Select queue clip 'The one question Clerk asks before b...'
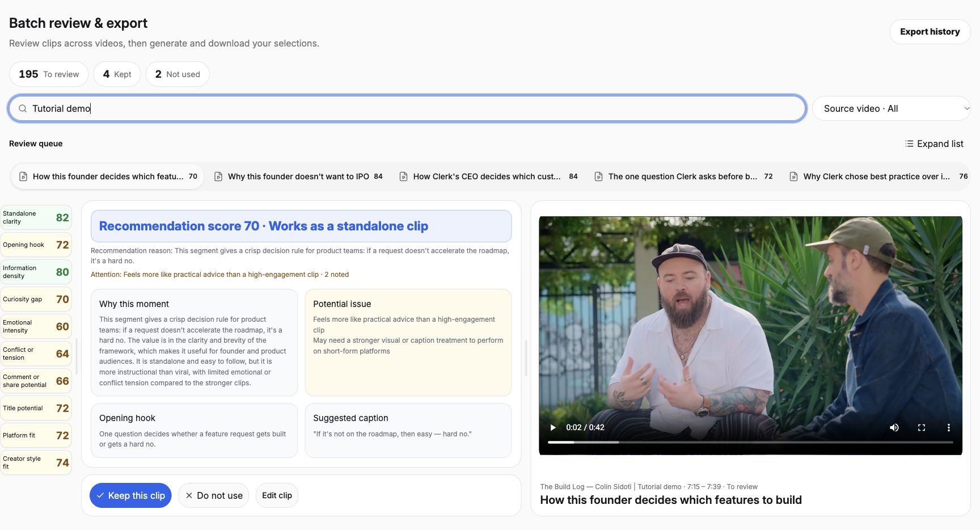This screenshot has width=980, height=530. point(683,176)
